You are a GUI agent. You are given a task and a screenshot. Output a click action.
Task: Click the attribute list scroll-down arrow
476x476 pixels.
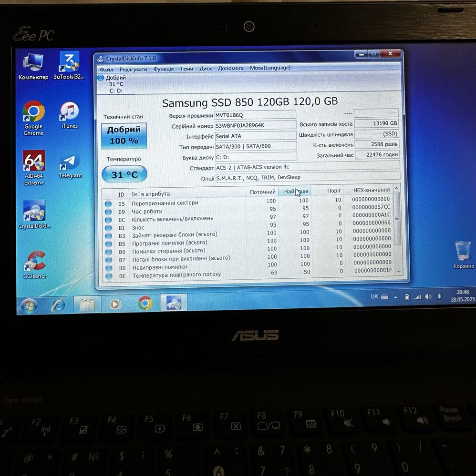point(398,272)
